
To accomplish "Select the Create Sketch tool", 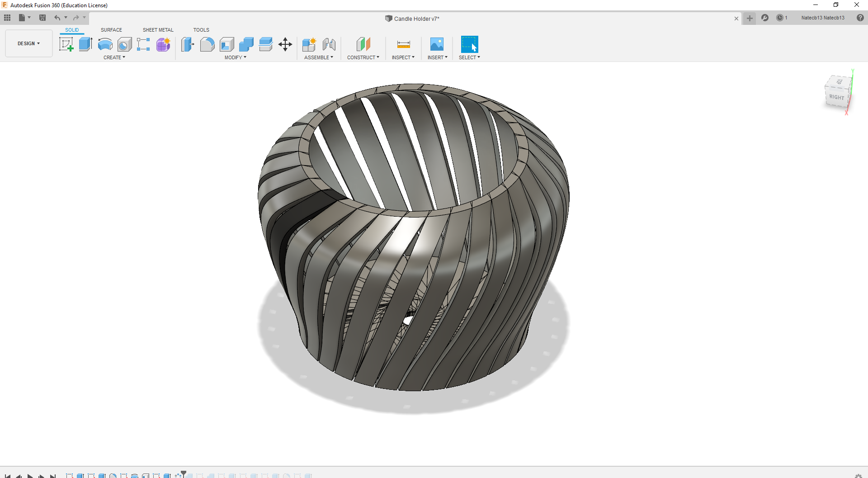I will pos(66,44).
